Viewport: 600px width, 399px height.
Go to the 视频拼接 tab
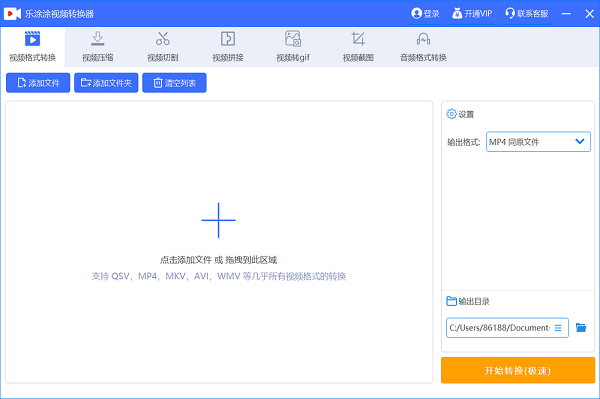pos(228,47)
